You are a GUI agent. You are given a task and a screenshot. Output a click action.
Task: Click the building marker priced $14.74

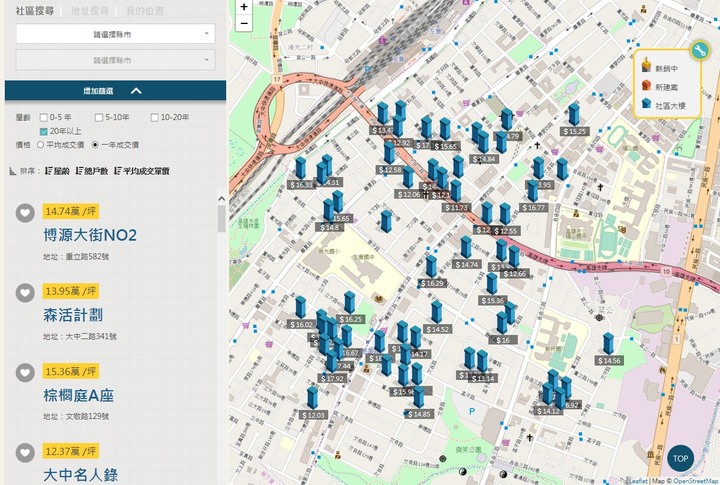466,248
